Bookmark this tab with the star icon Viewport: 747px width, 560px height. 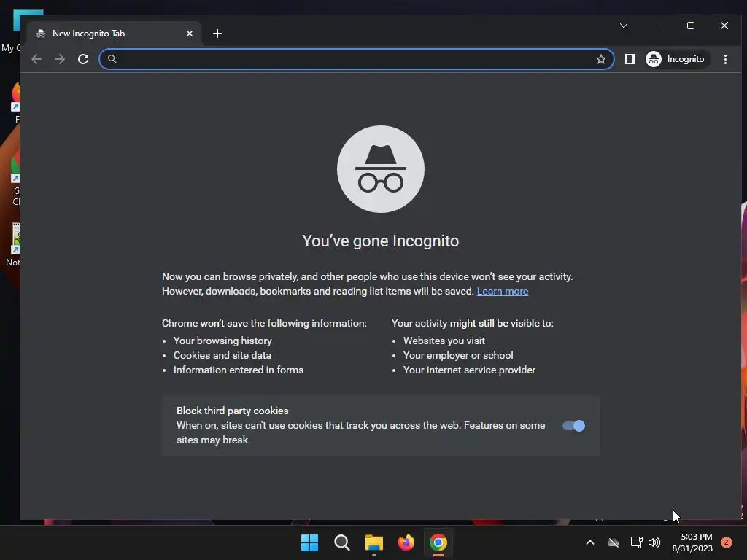[x=601, y=59]
